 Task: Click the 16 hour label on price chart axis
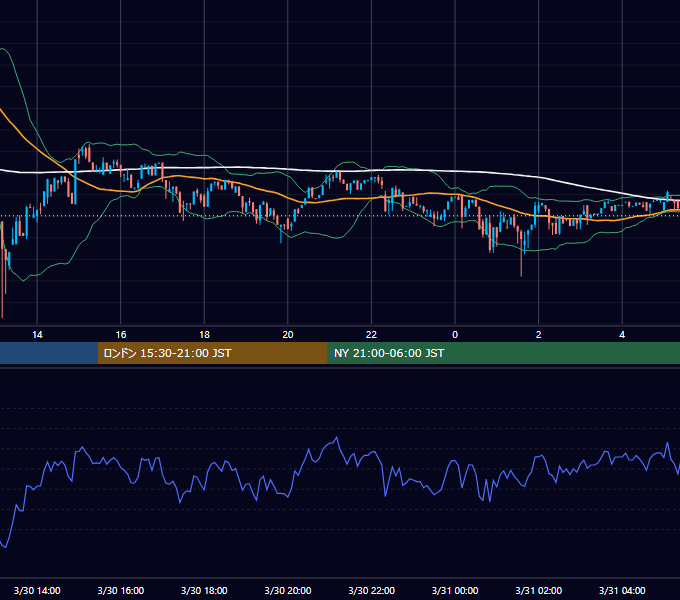point(121,335)
